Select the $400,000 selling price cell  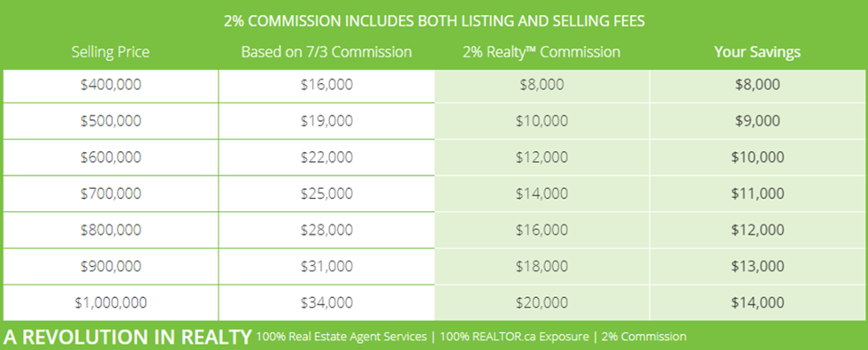111,85
